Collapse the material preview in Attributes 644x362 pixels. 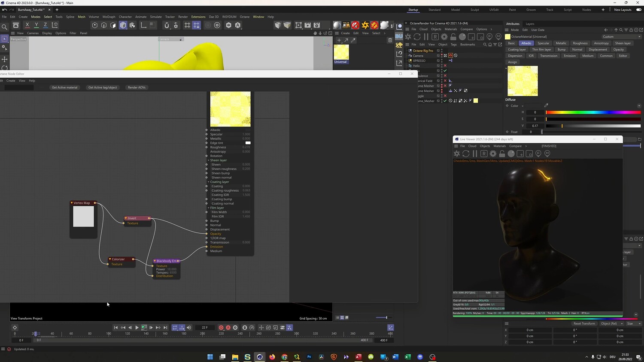(x=506, y=68)
